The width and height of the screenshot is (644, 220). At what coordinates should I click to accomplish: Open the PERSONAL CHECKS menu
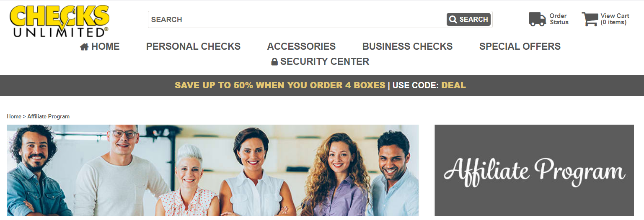(x=193, y=46)
